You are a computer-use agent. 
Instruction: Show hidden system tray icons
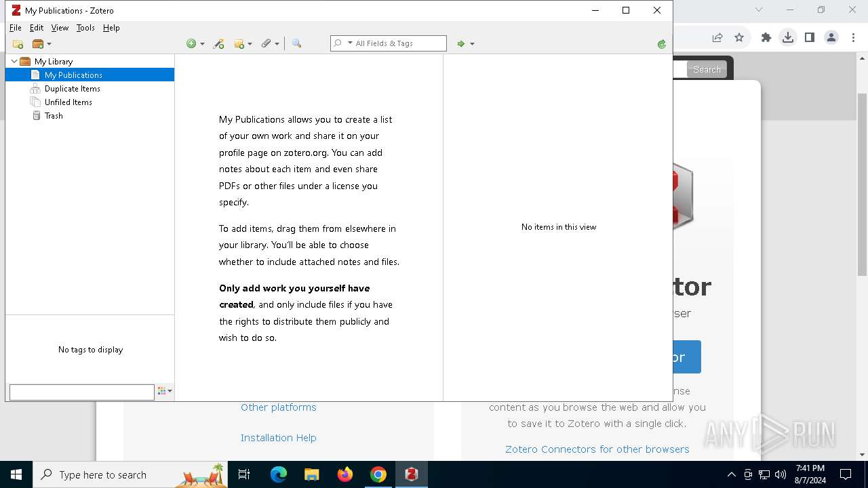click(731, 474)
